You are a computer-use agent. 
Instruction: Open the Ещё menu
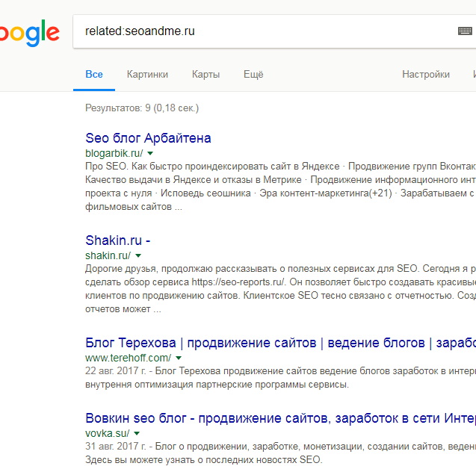[x=253, y=75]
